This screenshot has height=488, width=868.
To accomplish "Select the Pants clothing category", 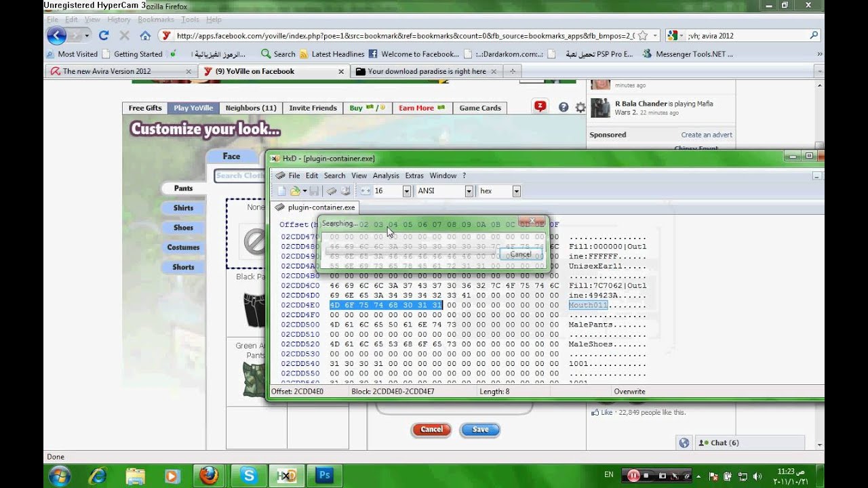I will point(183,188).
